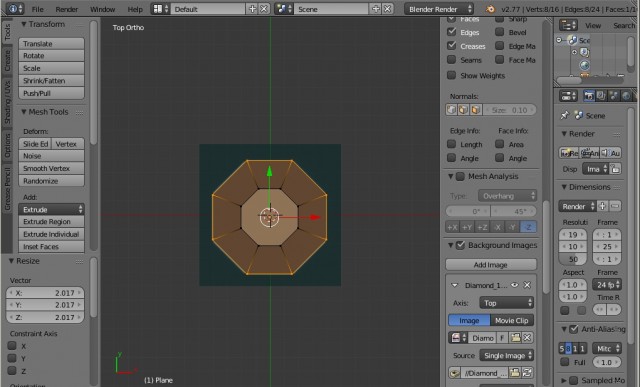Image resolution: width=640 pixels, height=387 pixels.
Task: Toggle the Creases checkbox
Action: pyautogui.click(x=451, y=46)
